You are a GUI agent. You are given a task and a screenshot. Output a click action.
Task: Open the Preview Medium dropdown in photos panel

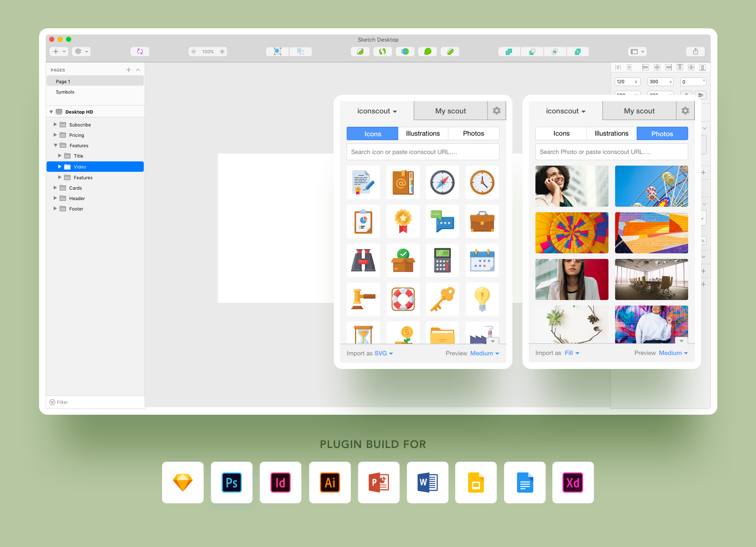673,353
